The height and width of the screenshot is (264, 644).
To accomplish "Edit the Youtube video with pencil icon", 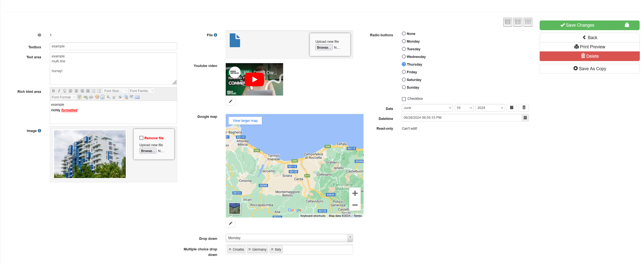I will coord(230,101).
